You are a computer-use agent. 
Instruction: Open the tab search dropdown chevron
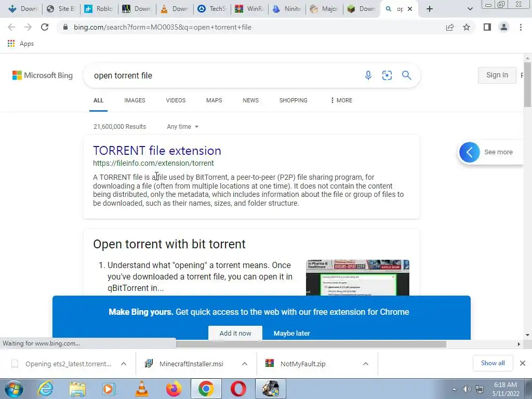click(x=470, y=9)
